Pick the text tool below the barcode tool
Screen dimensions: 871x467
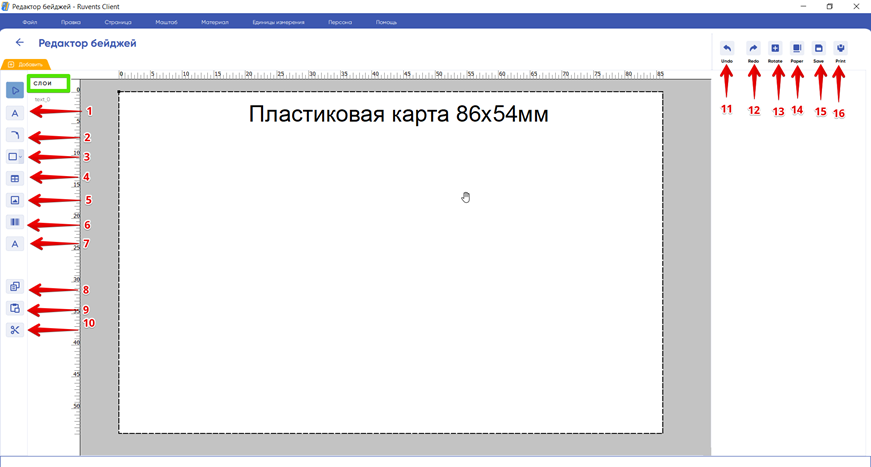tap(15, 244)
